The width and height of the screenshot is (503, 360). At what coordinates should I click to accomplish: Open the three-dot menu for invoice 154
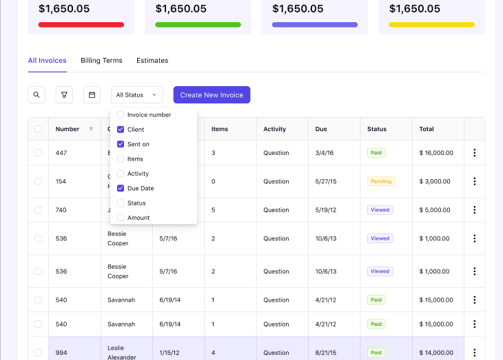click(474, 181)
